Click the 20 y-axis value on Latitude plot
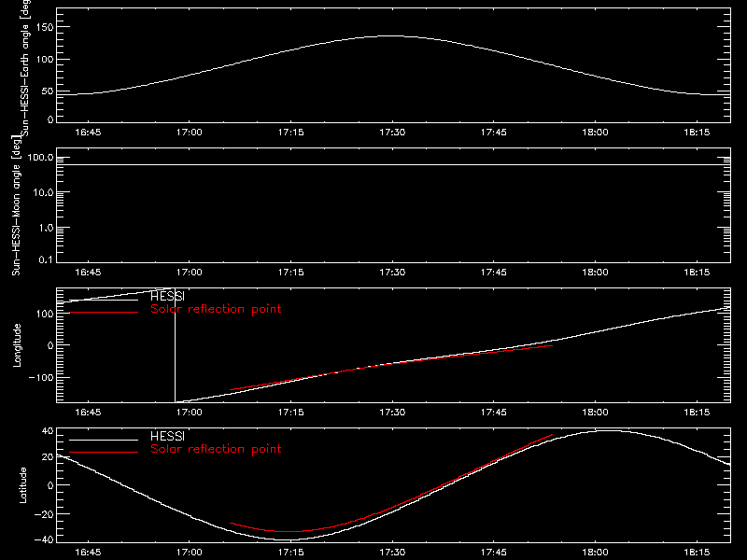This screenshot has height=560, width=747. 48,457
